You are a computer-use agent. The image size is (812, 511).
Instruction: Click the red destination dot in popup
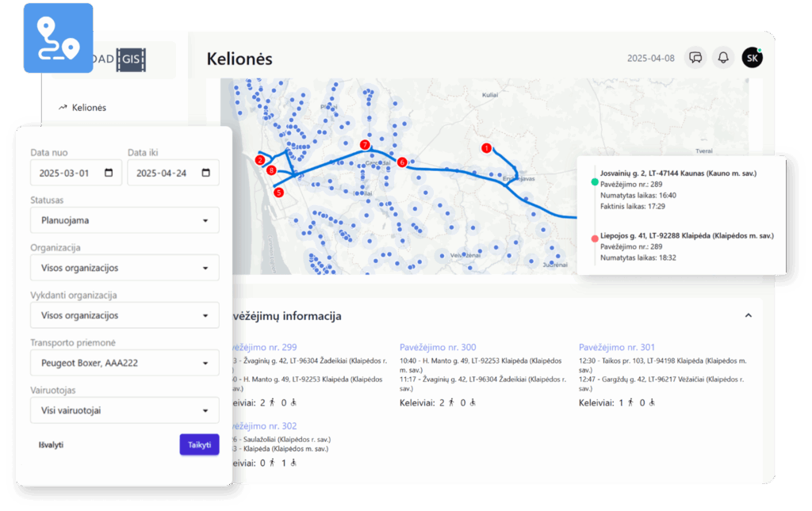click(x=595, y=238)
